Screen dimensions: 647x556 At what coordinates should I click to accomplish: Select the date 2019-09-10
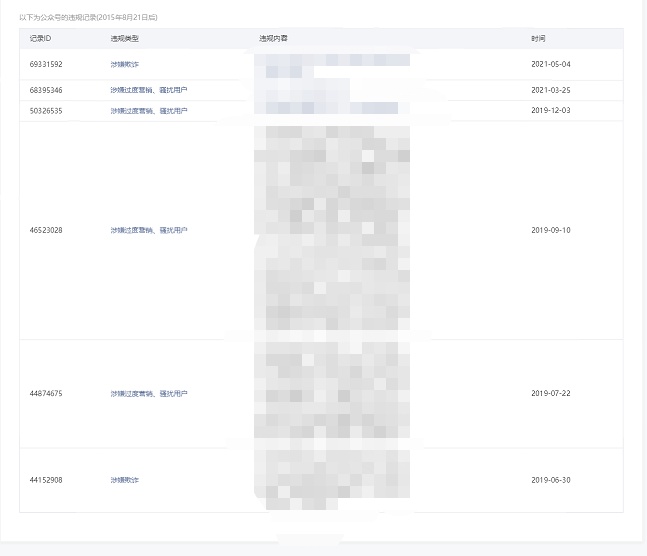pyautogui.click(x=551, y=230)
